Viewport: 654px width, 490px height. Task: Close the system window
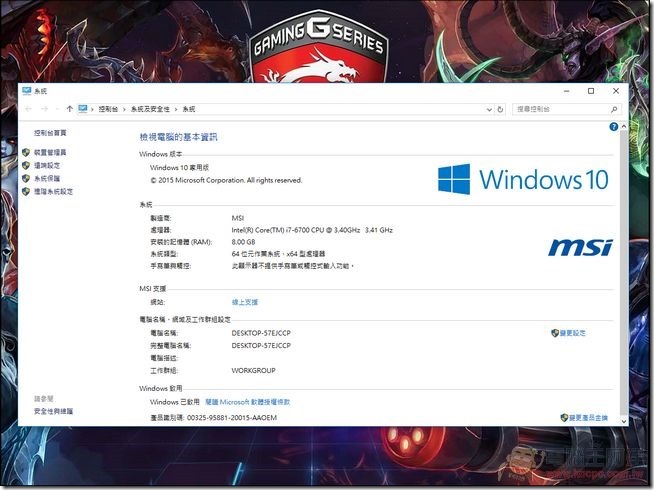616,91
